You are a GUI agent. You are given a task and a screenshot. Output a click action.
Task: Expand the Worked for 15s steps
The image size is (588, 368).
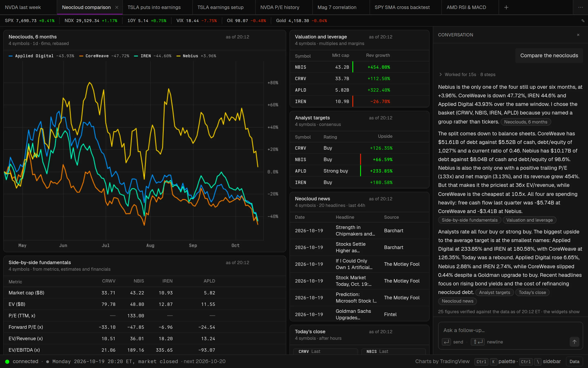(467, 74)
